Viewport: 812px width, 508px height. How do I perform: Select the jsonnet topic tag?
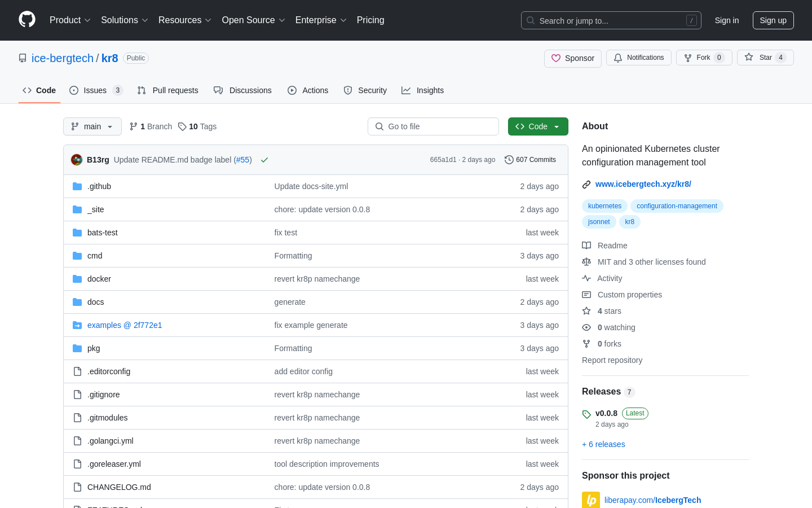point(599,222)
